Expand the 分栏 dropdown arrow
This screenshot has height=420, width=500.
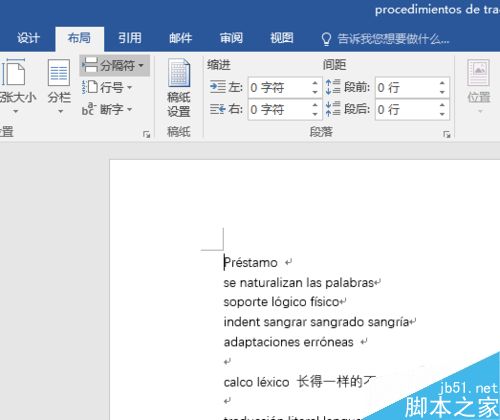[60, 111]
